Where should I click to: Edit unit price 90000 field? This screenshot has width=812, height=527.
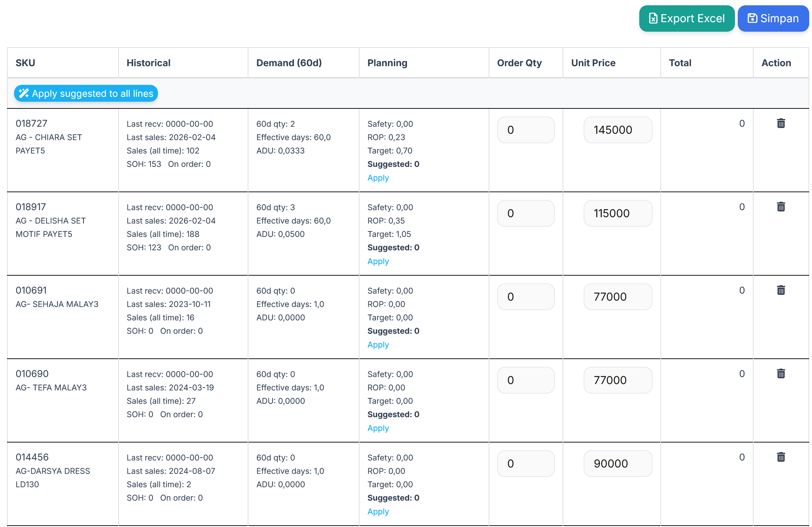tap(617, 464)
